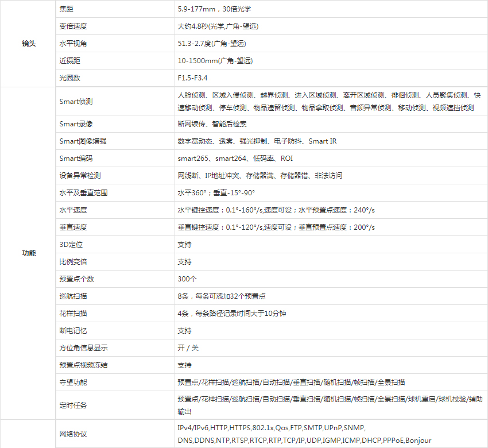Click the Smart侦测 label cell
This screenshot has height=448, width=488.
coord(76,102)
